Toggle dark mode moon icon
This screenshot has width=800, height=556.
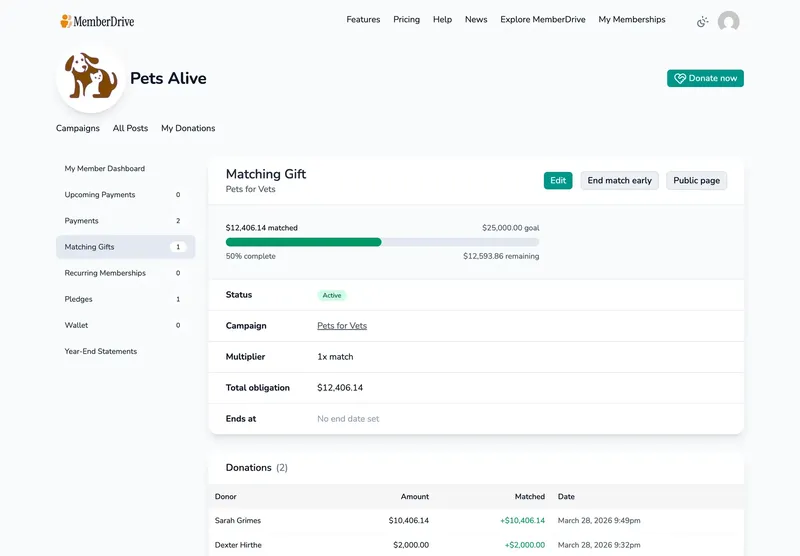coord(703,21)
